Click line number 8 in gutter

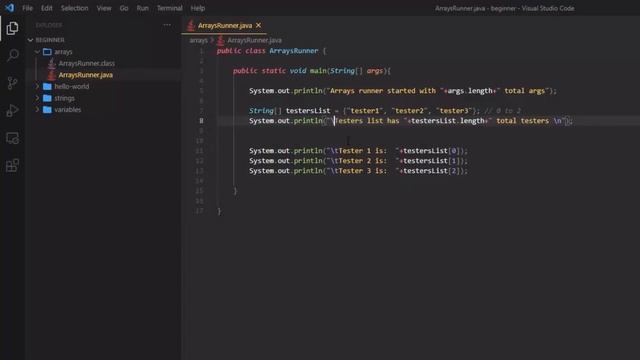click(x=201, y=121)
